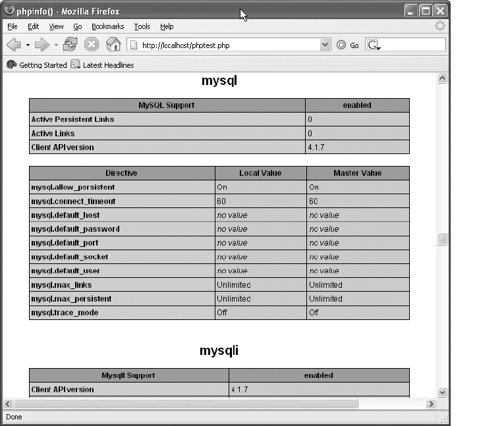Expand the address bar URL dropdown

point(325,45)
